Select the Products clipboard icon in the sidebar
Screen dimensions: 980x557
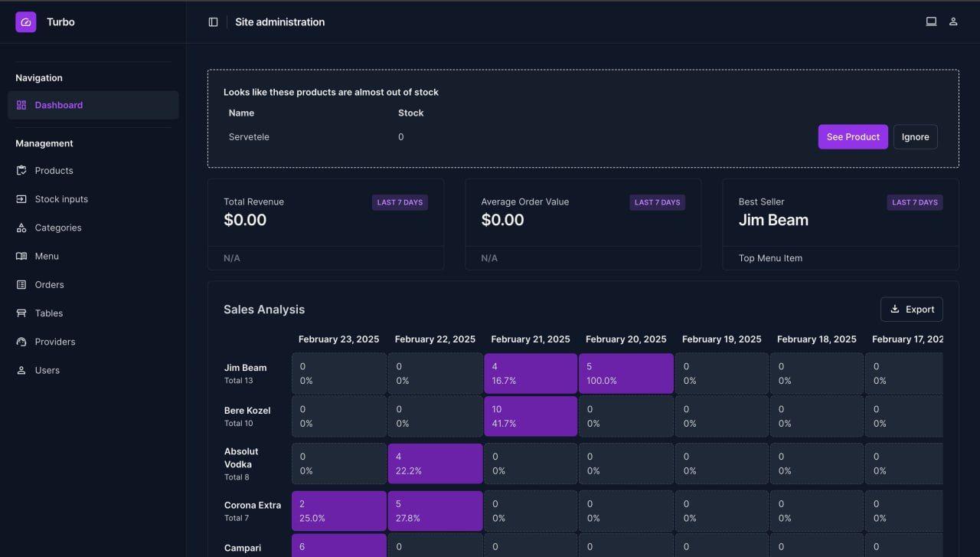pyautogui.click(x=21, y=170)
